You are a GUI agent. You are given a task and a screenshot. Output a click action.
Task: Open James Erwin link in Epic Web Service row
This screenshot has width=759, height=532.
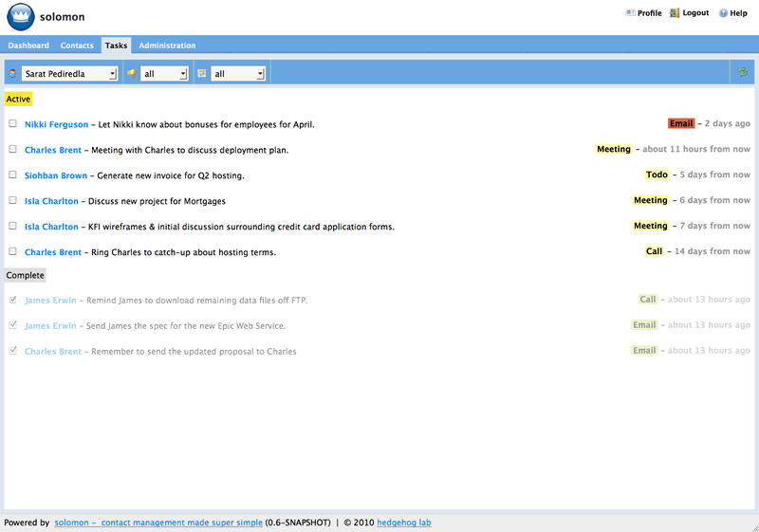coord(51,326)
